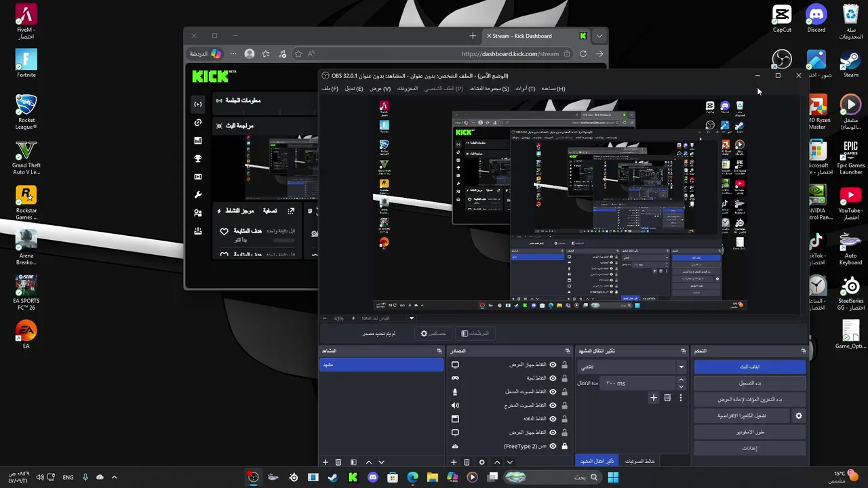Move scene up arrow in المشاهد panel

pyautogui.click(x=369, y=462)
